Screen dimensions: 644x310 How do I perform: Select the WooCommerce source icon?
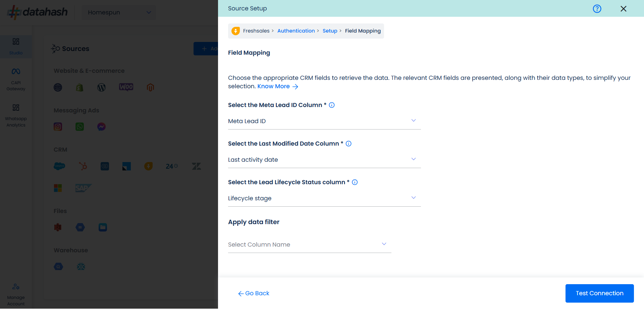[126, 87]
